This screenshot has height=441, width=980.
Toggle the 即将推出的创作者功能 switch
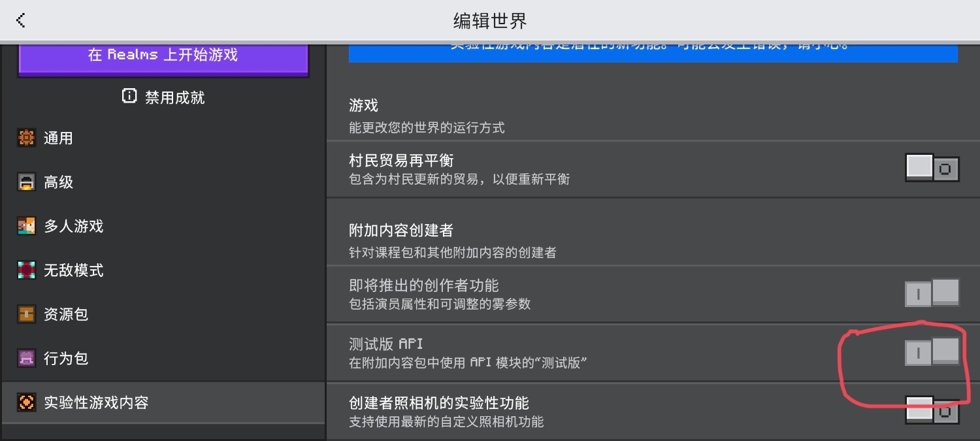click(x=932, y=293)
